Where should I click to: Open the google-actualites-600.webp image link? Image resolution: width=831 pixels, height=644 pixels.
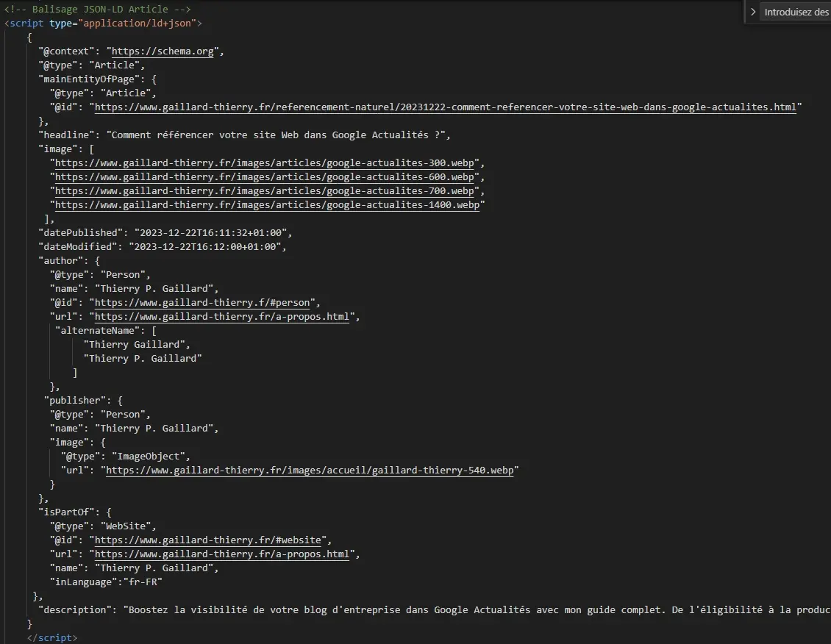(x=265, y=177)
